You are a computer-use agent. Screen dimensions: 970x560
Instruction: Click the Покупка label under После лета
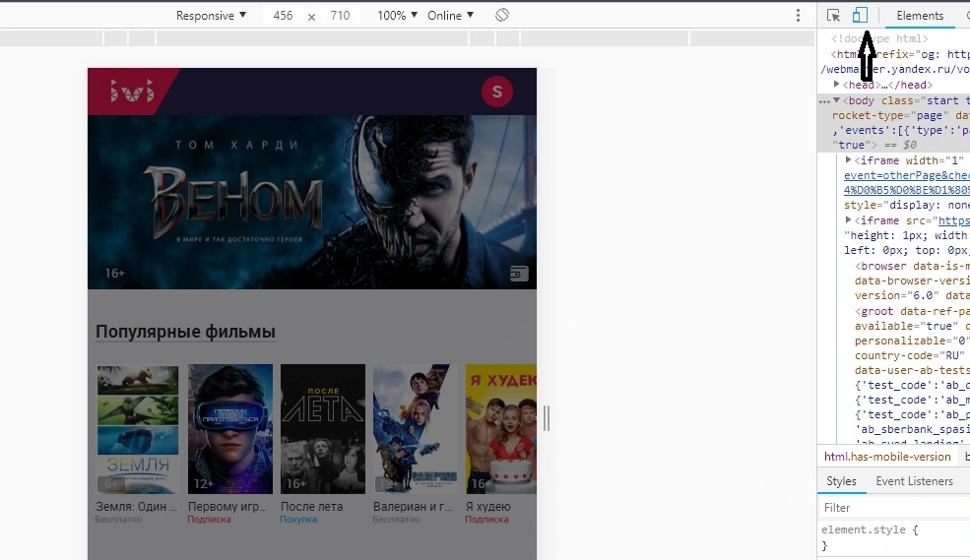click(x=298, y=520)
